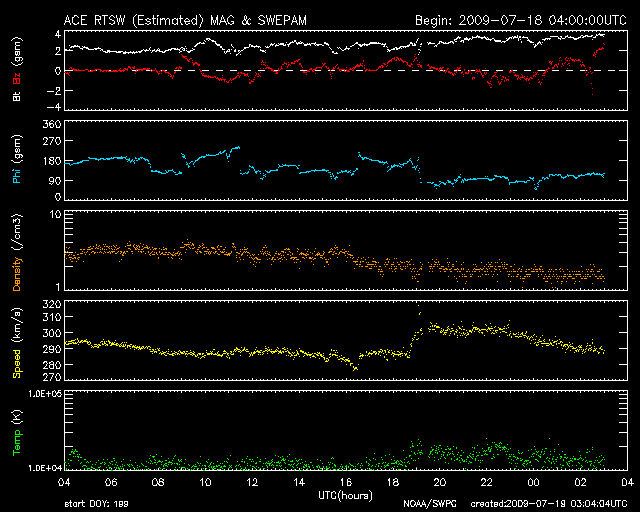
Task: Click the '360' tick label on the Phi axis
Action: click(52, 124)
